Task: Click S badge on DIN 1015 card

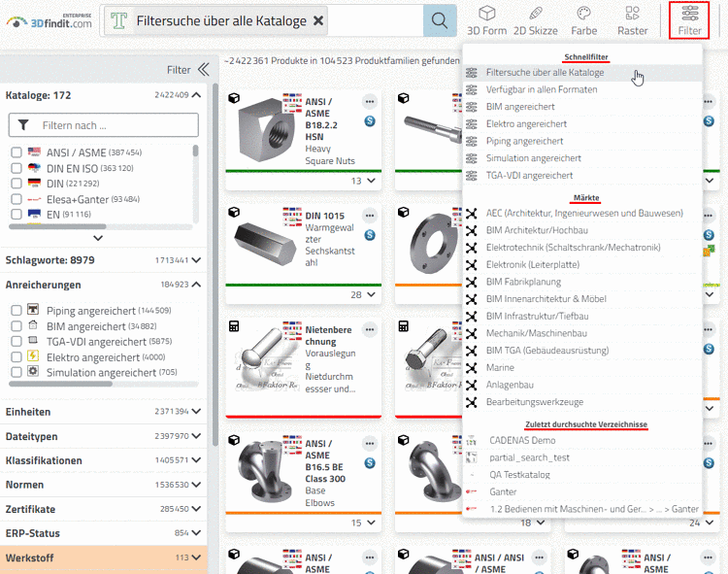Action: tap(370, 235)
